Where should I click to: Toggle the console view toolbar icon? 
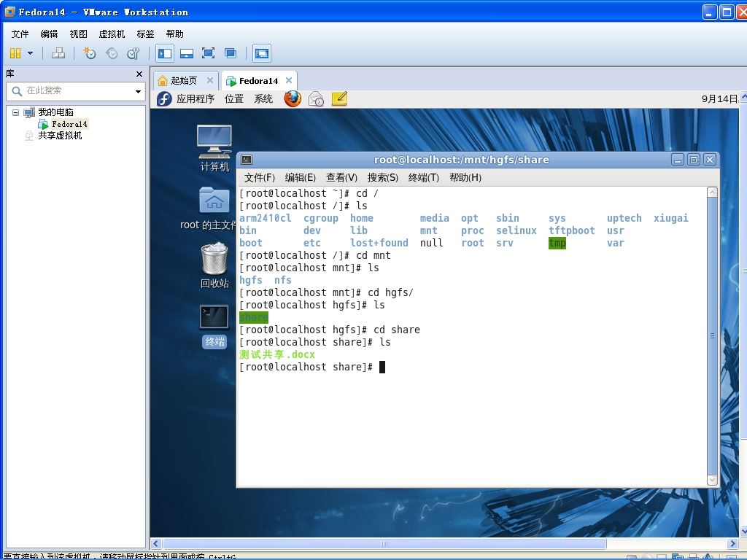pyautogui.click(x=262, y=53)
